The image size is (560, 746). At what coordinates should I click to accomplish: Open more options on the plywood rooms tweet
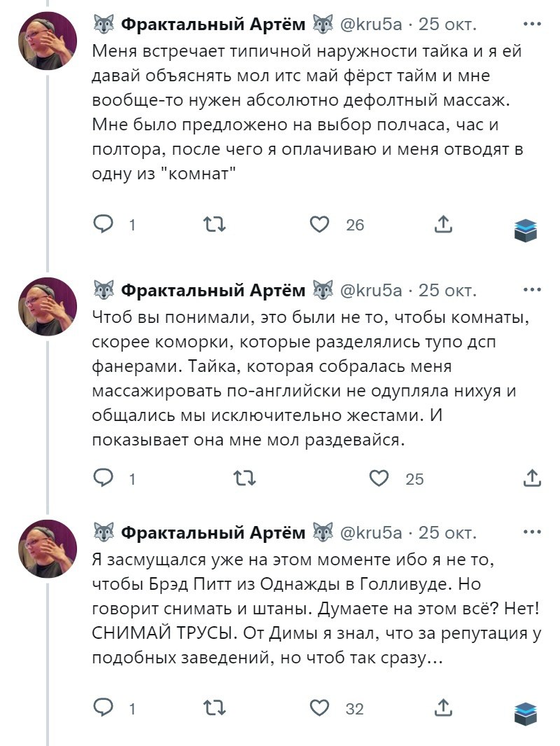[532, 289]
